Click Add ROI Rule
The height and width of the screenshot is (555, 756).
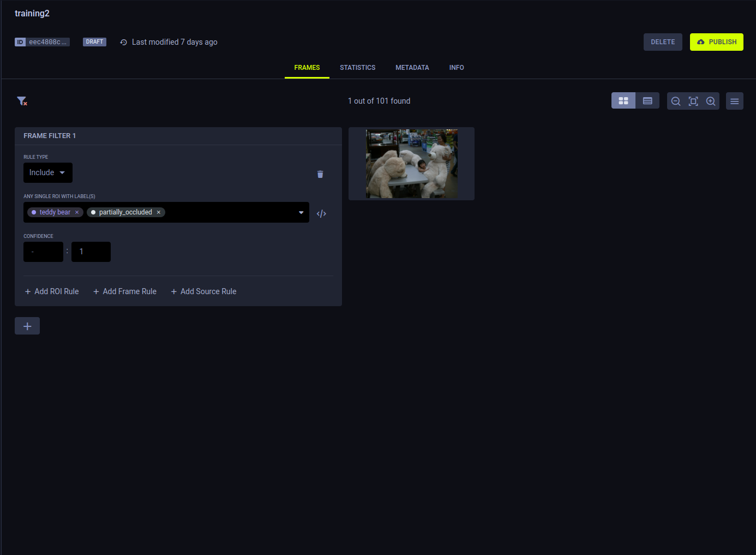pos(52,291)
